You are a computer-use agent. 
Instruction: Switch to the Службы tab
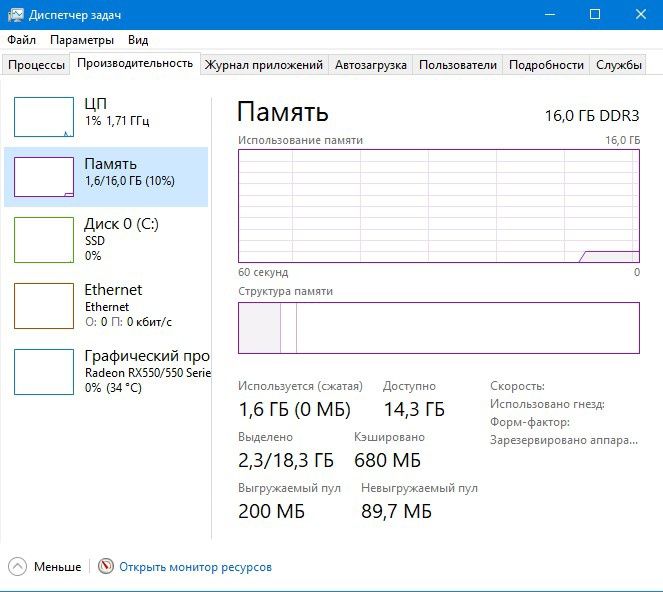[x=619, y=65]
